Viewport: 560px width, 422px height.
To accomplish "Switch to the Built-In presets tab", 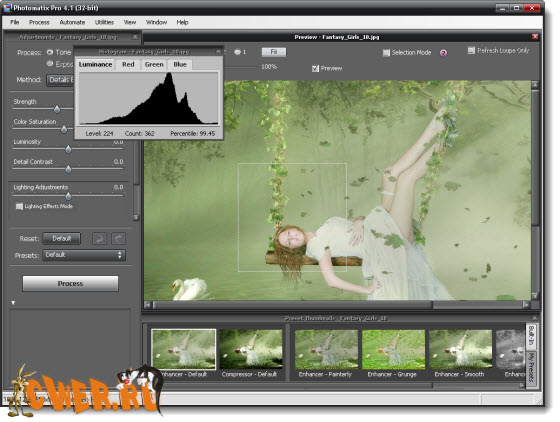I will (x=531, y=336).
